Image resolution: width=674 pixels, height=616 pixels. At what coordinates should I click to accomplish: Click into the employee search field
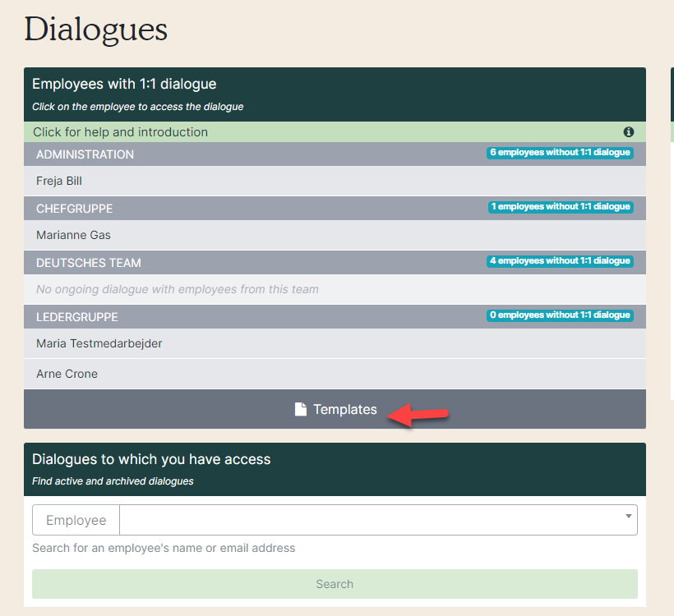(x=370, y=520)
